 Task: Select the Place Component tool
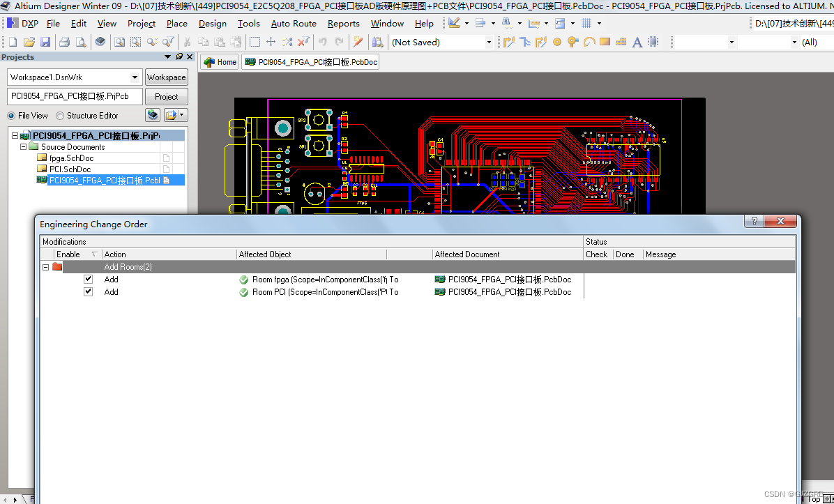pos(652,42)
